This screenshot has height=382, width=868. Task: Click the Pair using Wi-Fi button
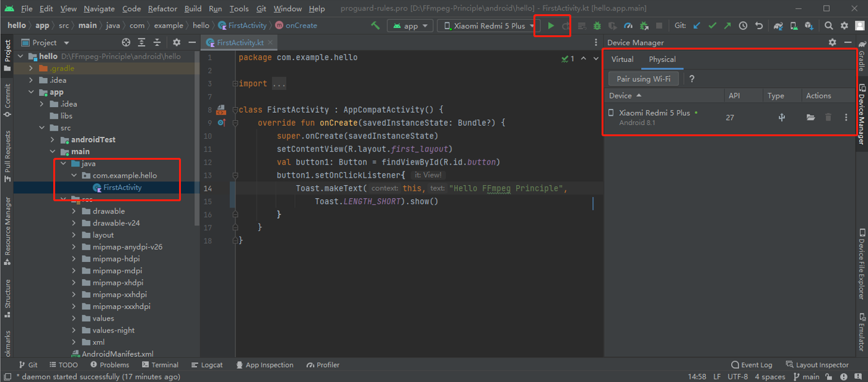[643, 79]
